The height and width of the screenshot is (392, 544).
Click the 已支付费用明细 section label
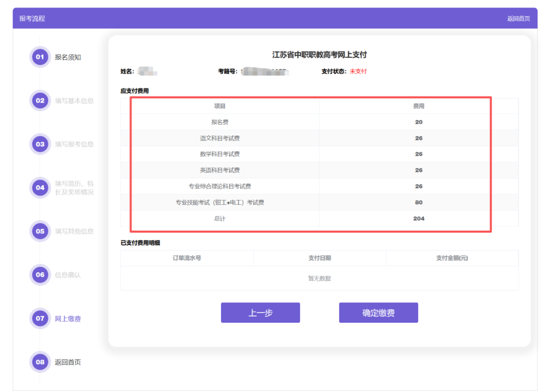click(140, 243)
